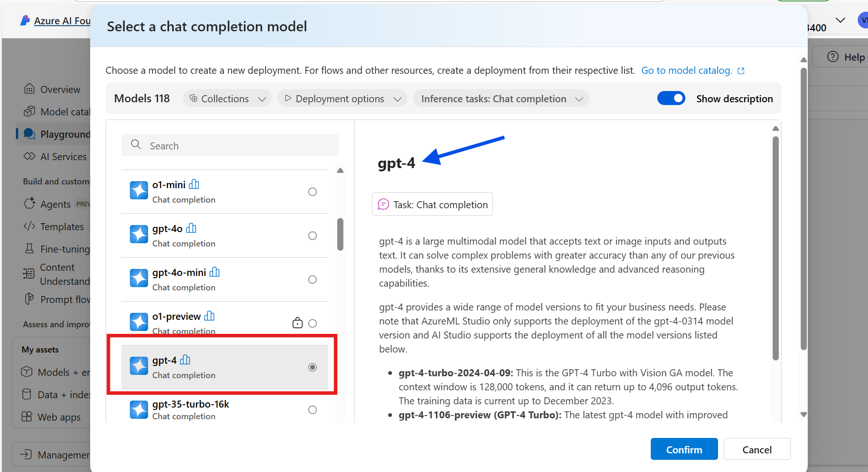Cancel the model selection dialog
868x472 pixels.
[x=757, y=449]
